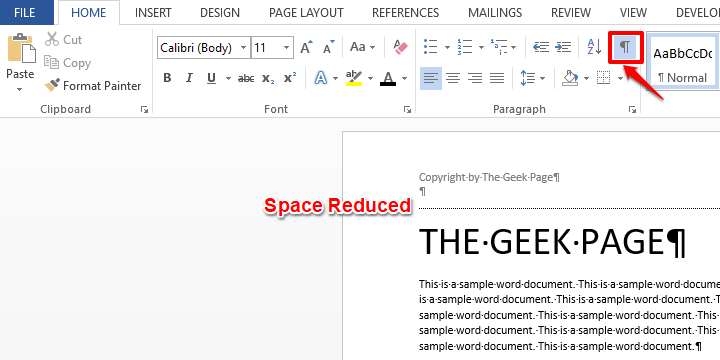Click the Paste button
The height and width of the screenshot is (360, 720).
click(20, 63)
